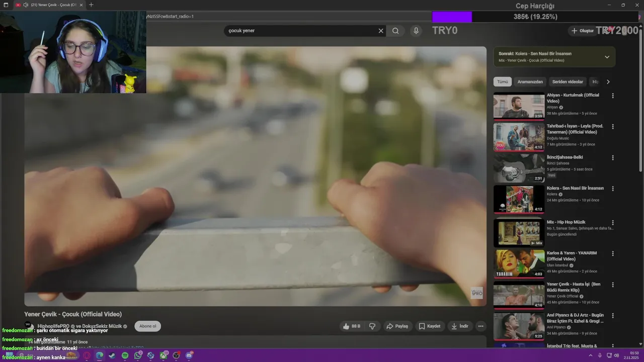Open Tahribad-ı İsyan - Leyla video title
The height and width of the screenshot is (362, 644).
(575, 129)
